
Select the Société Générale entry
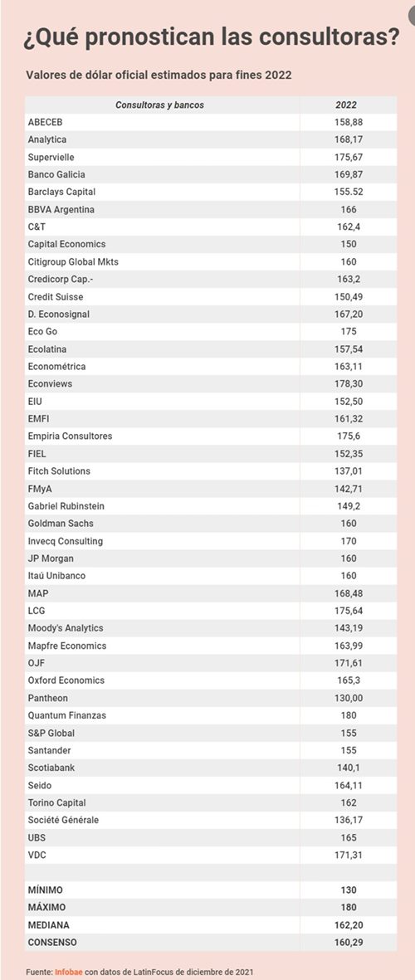point(63,820)
